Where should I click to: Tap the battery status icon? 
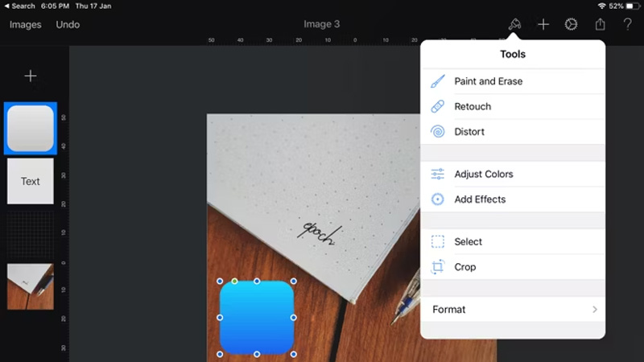coord(633,6)
